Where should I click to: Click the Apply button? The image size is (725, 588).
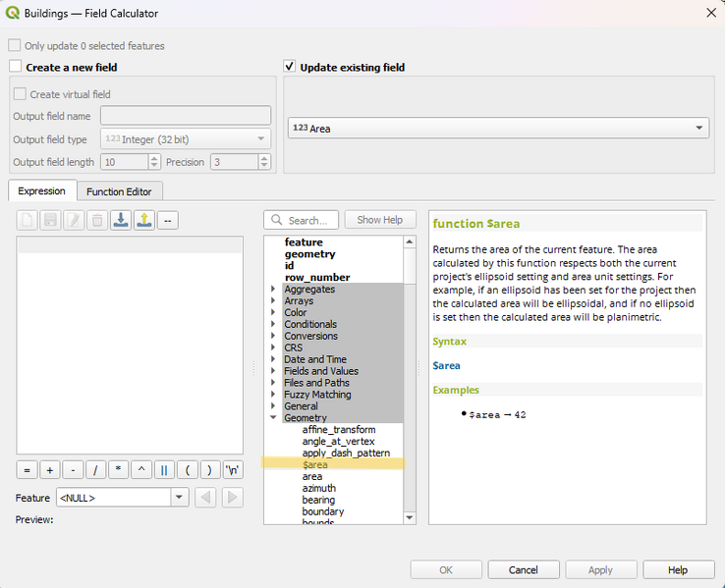(600, 569)
